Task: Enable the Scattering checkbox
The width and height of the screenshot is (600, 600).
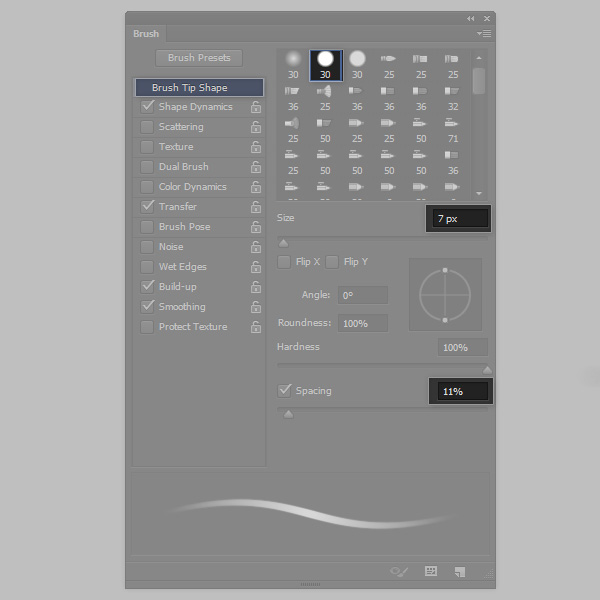Action: pos(147,127)
